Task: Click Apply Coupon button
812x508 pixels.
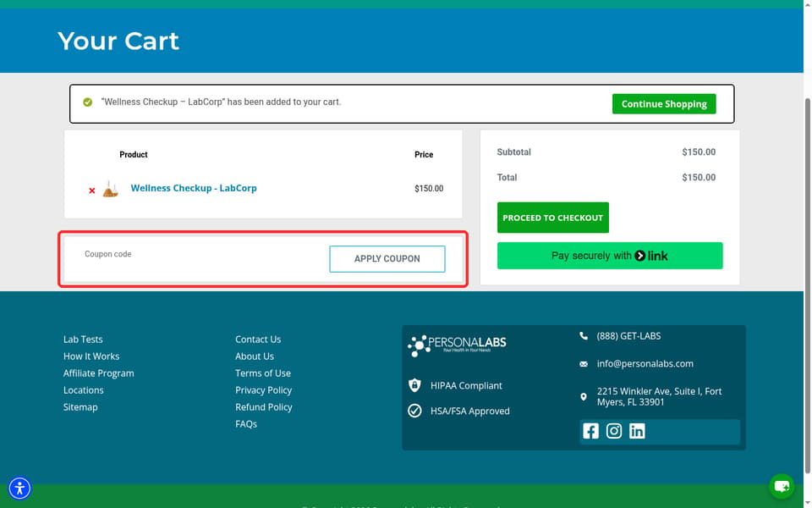Action: pyautogui.click(x=387, y=259)
